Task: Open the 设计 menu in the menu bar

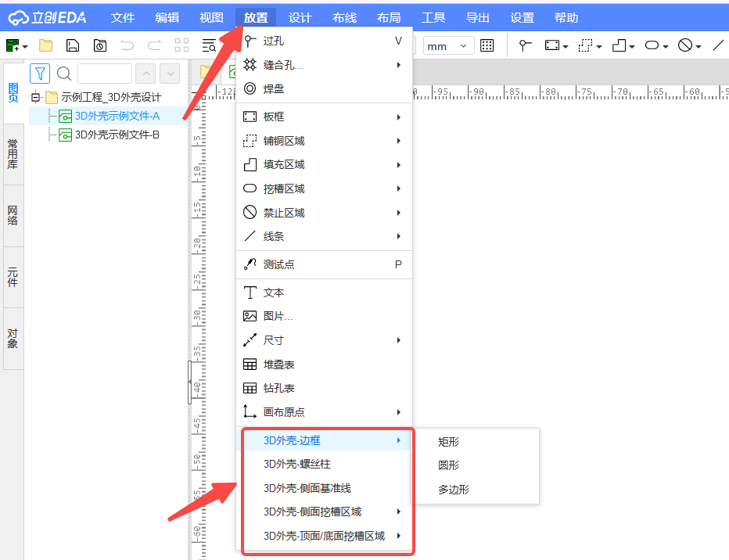Action: pos(300,18)
